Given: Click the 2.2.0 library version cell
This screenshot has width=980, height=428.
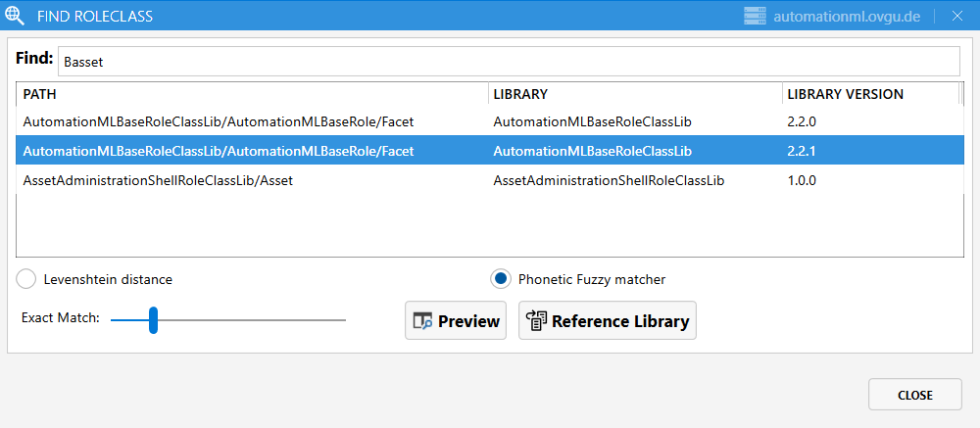Looking at the screenshot, I should click(x=802, y=122).
